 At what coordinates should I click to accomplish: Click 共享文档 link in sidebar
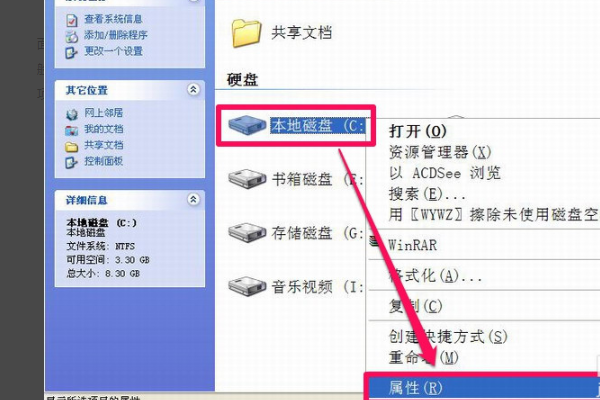point(104,145)
